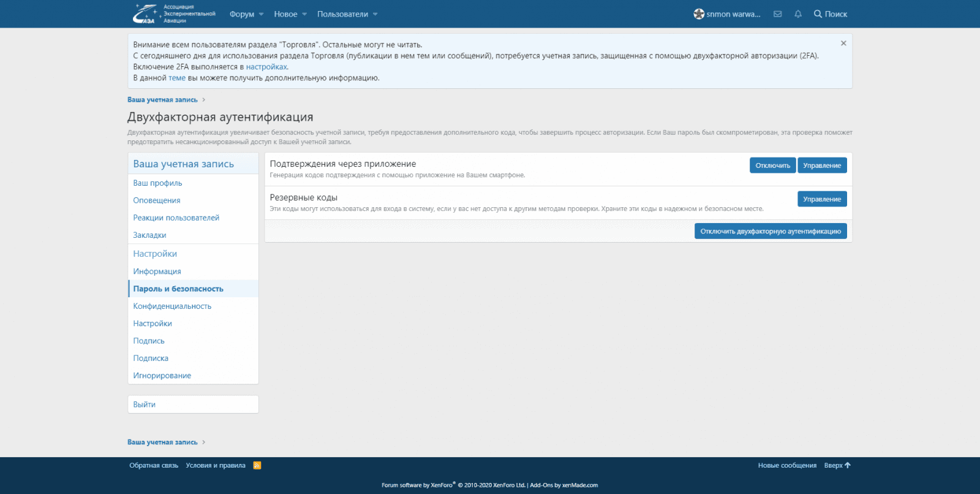Dismiss the notice with the X icon
The height and width of the screenshot is (494, 980).
pos(843,44)
